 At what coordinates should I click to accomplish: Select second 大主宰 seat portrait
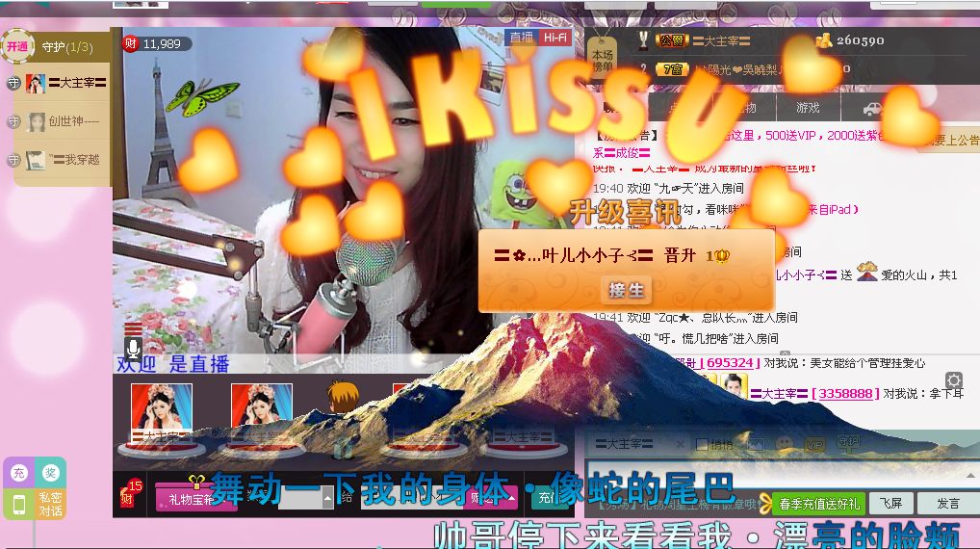point(261,405)
